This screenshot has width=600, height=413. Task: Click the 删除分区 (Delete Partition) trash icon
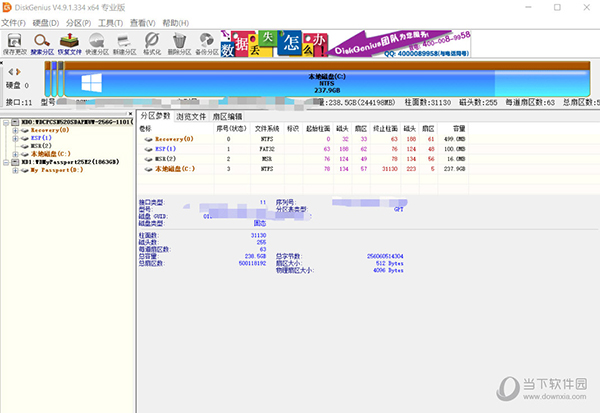coord(180,40)
